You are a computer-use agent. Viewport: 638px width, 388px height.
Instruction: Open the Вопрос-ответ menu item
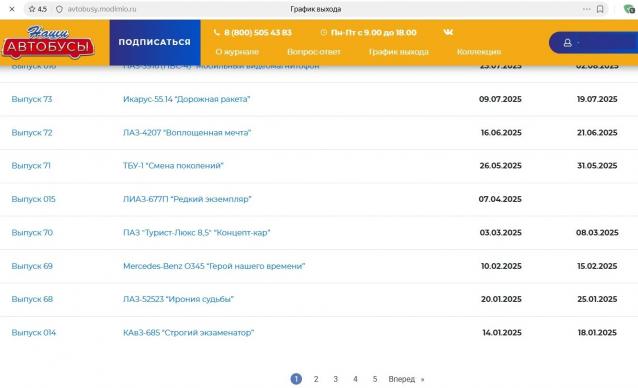point(314,52)
